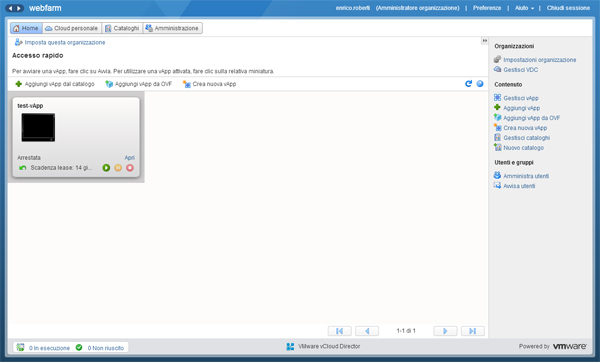Click the enrico.roberti username
Screen dimensions: 600x362
(353, 8)
